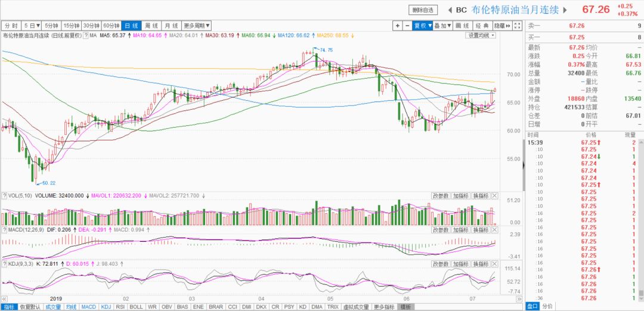Zoom in the chart with plus button
The height and width of the screenshot is (311, 644).
click(x=398, y=26)
